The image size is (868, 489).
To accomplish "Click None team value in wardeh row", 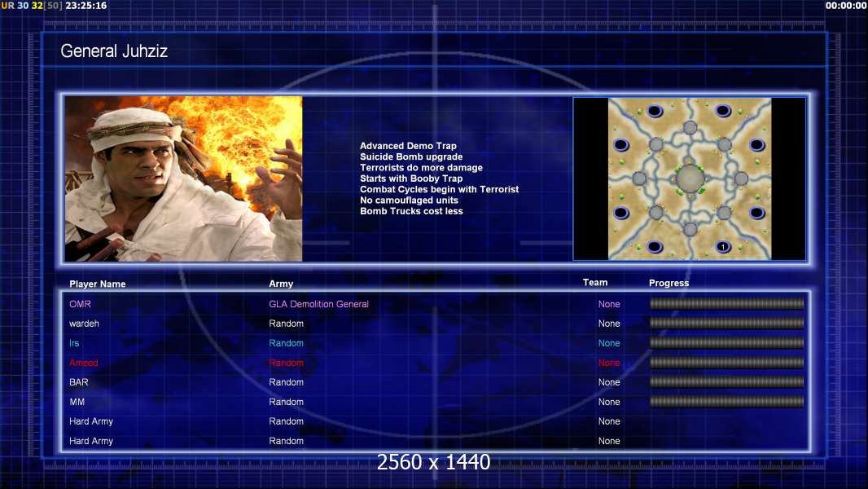I will pos(609,324).
